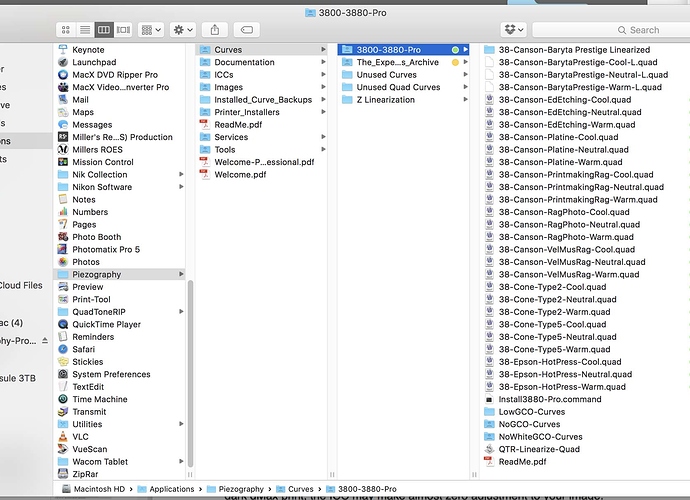Eject the sidebar volume ending in hy-Pro
690x500 pixels.
click(x=45, y=341)
